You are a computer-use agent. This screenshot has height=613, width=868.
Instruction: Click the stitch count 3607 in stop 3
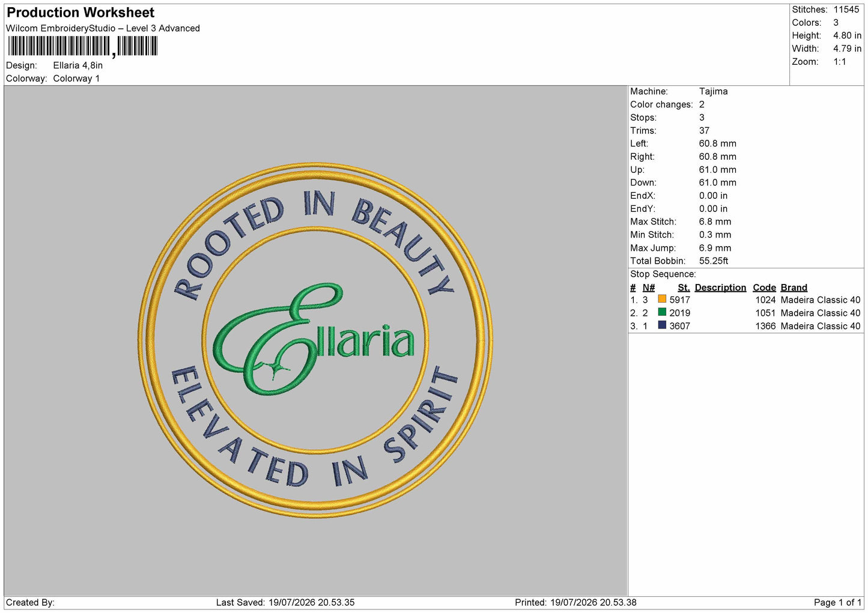[x=680, y=327]
